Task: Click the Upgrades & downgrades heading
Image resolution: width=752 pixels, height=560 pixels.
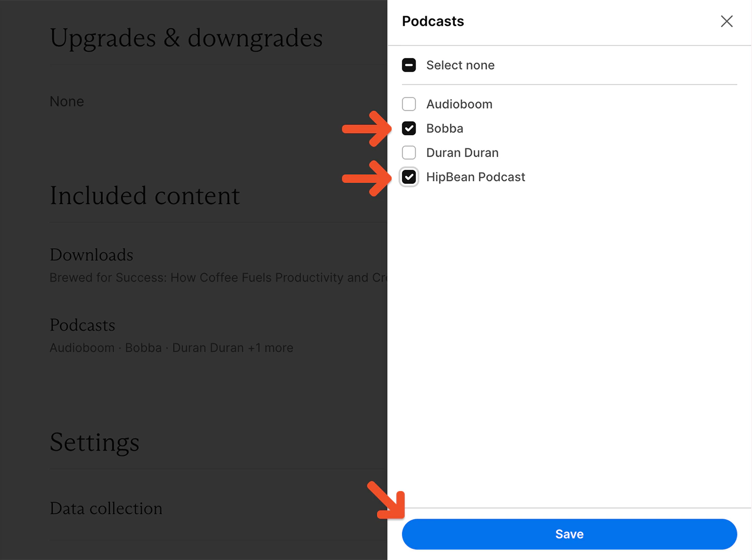Action: [x=186, y=38]
